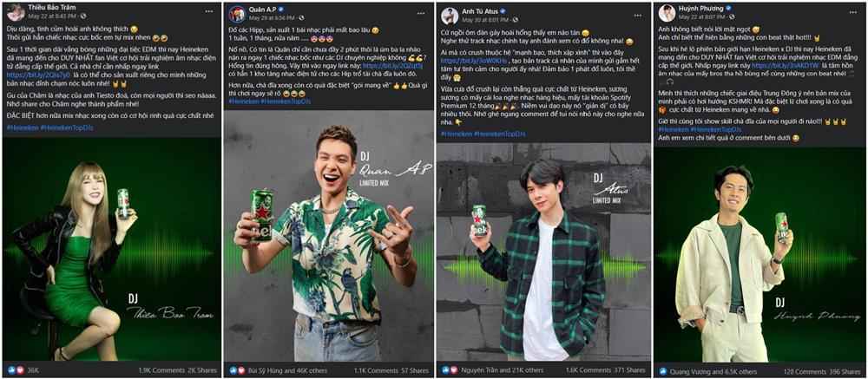This screenshot has width=868, height=379.
Task: Click reaction icons on Thiều Bảo Trâm's post
Action: [16, 369]
